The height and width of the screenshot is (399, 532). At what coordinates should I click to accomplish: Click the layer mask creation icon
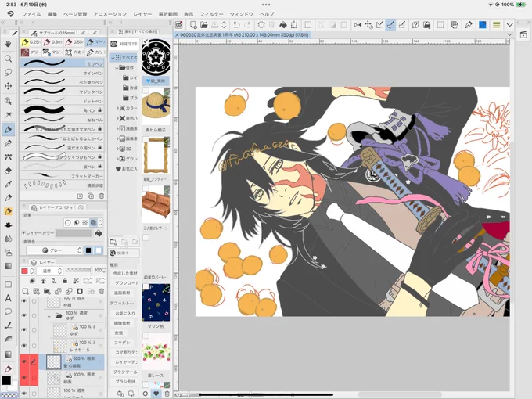[80, 292]
